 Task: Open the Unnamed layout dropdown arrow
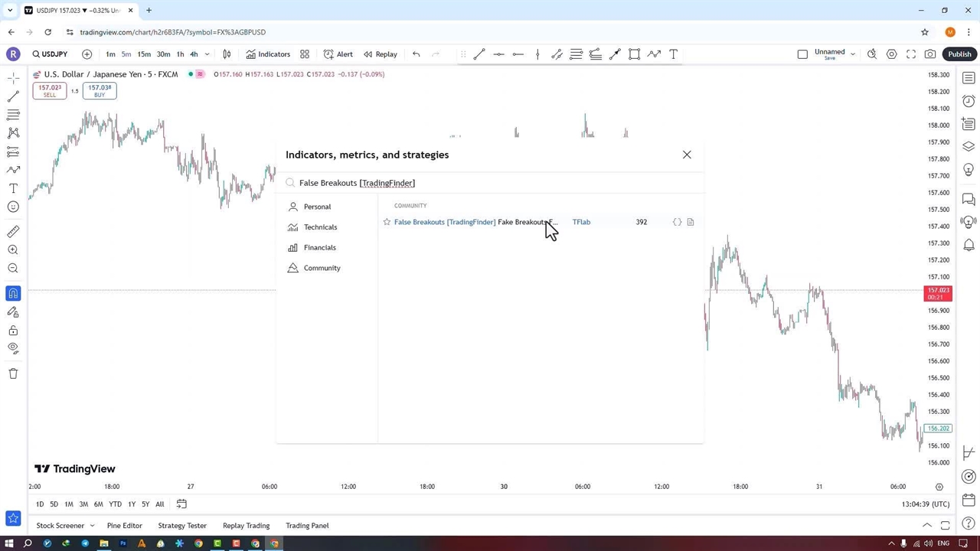coord(852,54)
